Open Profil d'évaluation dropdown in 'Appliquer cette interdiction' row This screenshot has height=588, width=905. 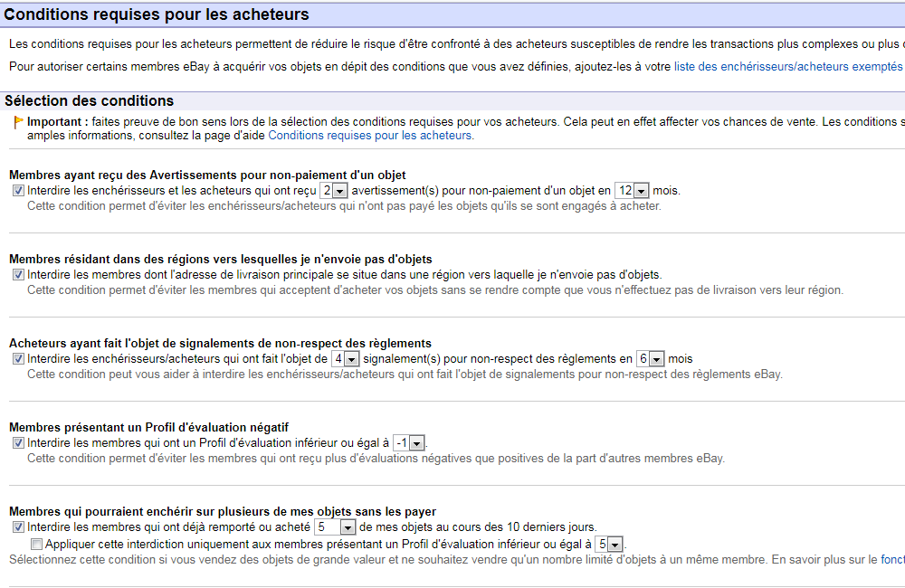609,545
